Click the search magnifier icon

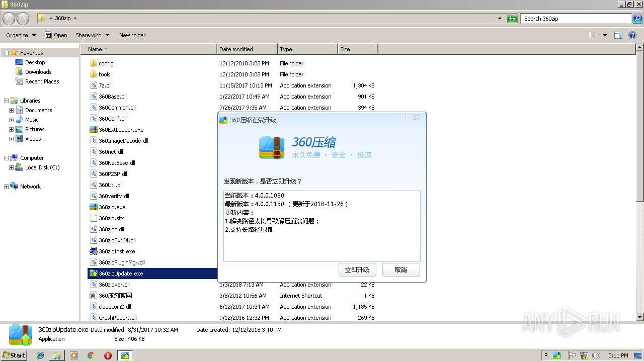click(x=637, y=19)
